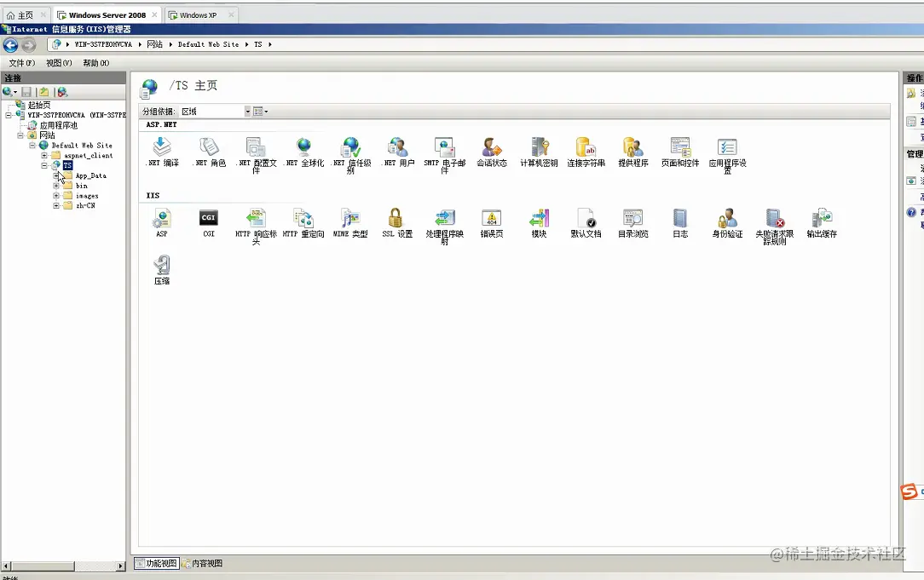Expand the App_Data folder node
924x580 pixels.
(x=56, y=175)
